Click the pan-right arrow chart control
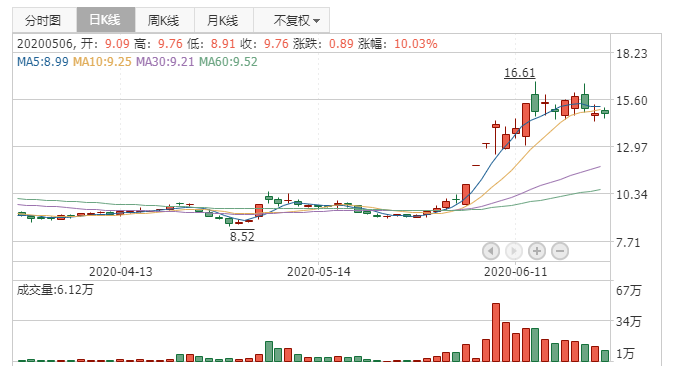Image resolution: width=688 pixels, height=383 pixels. coord(513,251)
